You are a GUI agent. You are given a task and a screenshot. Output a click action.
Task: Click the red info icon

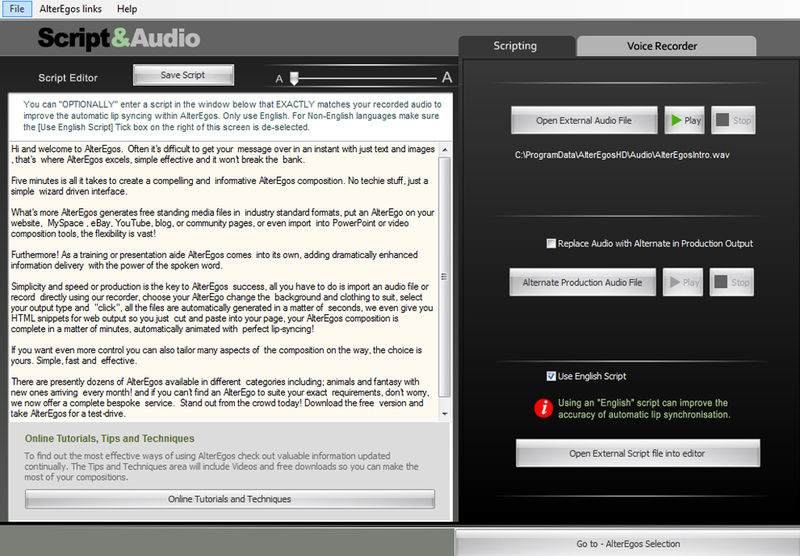(543, 408)
